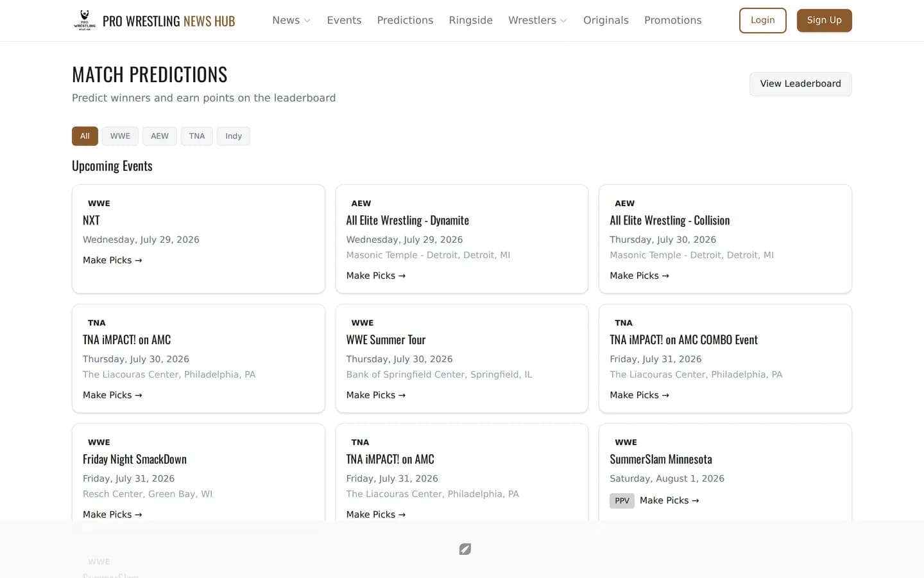Viewport: 924px width, 578px height.
Task: Click the PRO WRESTLING NEWS HUB site title
Action: (x=169, y=21)
